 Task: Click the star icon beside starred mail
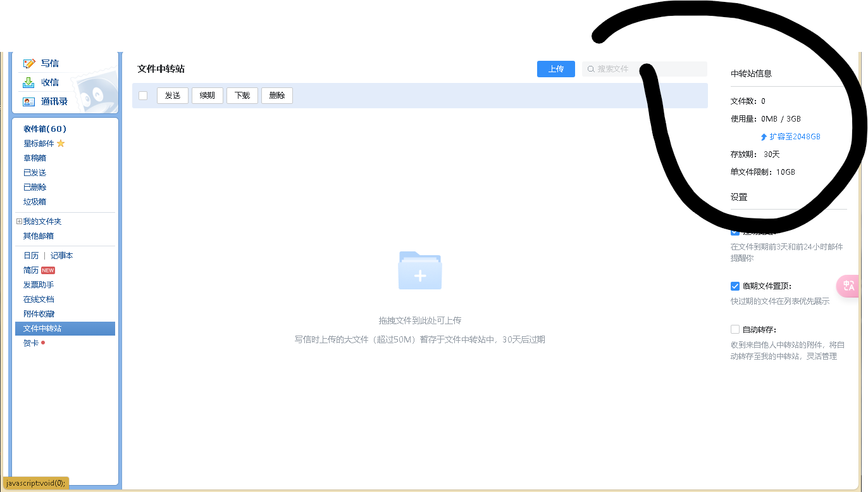[61, 144]
